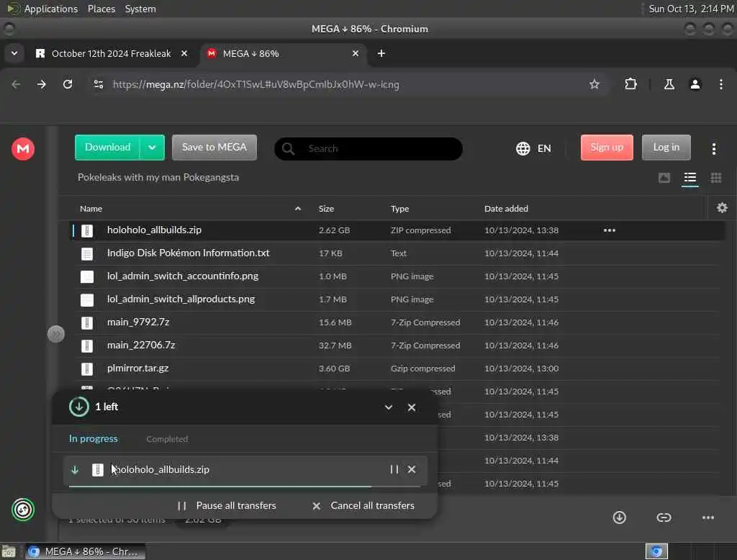Switch to list view

[690, 178]
